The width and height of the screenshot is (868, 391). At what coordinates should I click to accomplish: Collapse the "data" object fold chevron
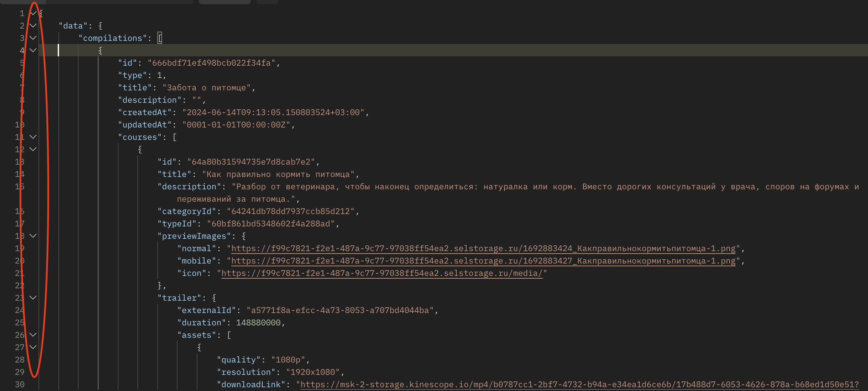tap(33, 26)
